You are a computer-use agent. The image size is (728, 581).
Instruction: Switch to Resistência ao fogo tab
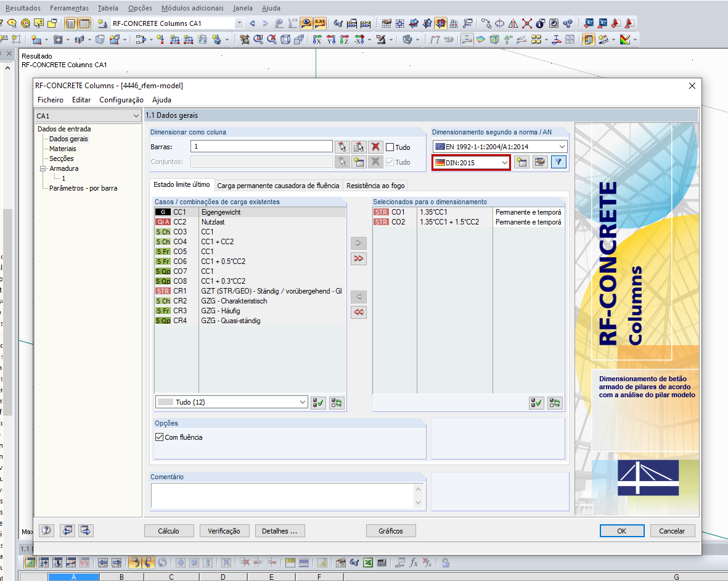(375, 186)
